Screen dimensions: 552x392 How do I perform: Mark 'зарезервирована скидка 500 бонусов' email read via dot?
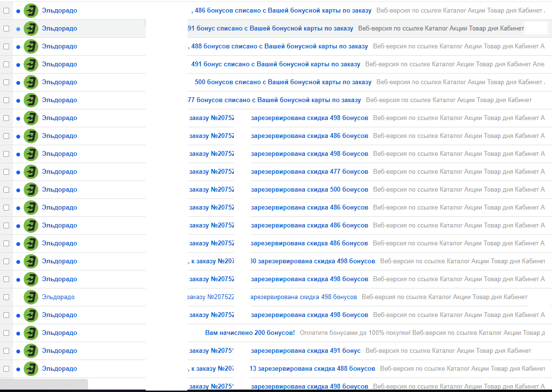coord(18,190)
